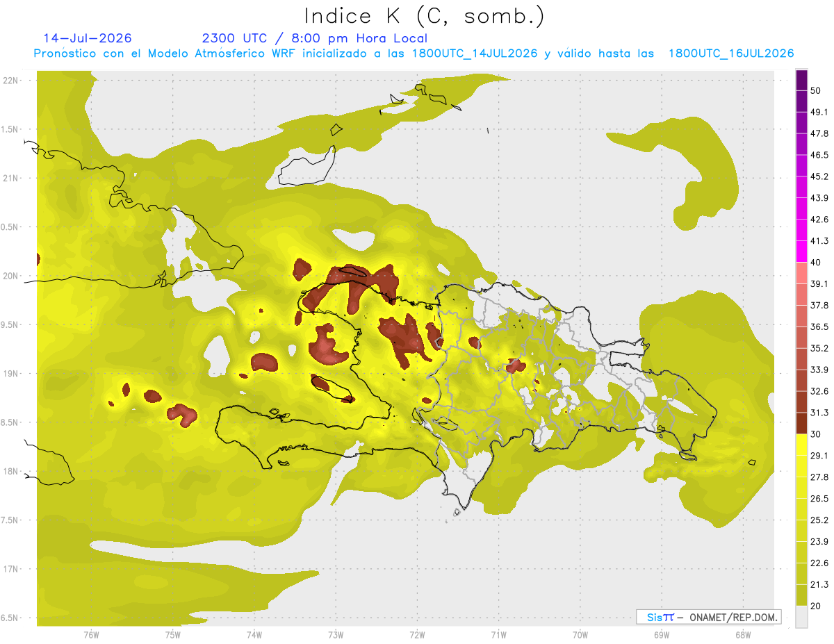
Task: Click colorbar value '26.5'
Action: tap(819, 499)
